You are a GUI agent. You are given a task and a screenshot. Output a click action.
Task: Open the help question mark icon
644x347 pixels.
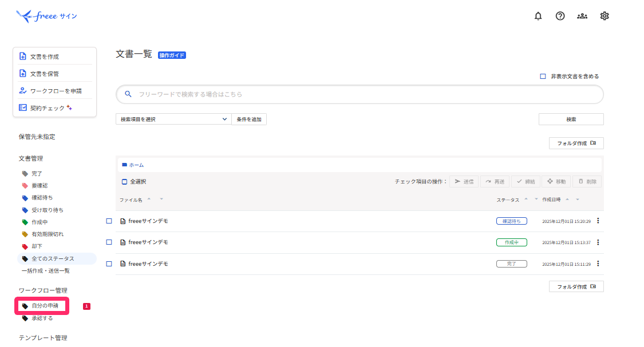(x=560, y=16)
